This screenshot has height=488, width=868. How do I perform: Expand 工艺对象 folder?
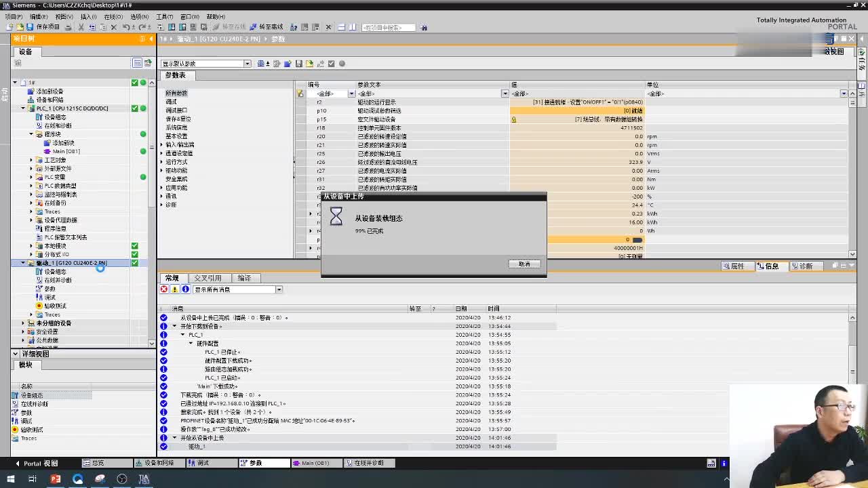pyautogui.click(x=31, y=160)
